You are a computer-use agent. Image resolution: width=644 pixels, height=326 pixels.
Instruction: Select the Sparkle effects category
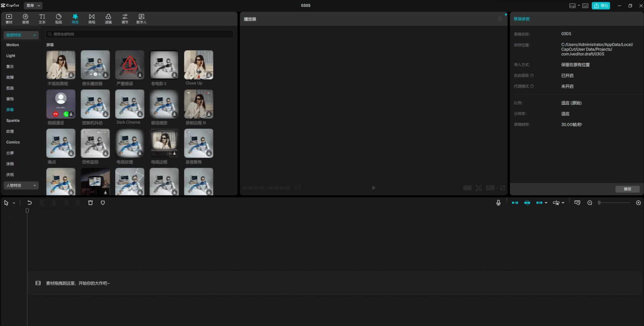[x=13, y=120]
